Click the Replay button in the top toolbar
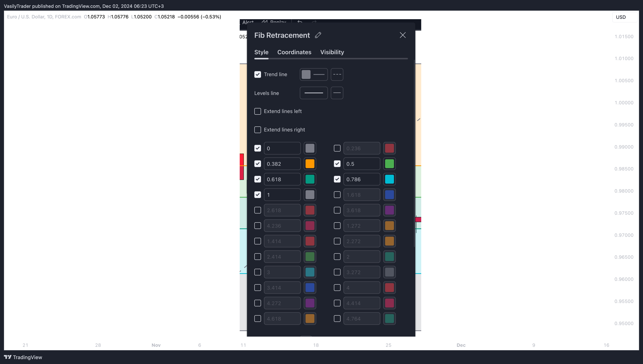This screenshot has width=643, height=364. 274,22
